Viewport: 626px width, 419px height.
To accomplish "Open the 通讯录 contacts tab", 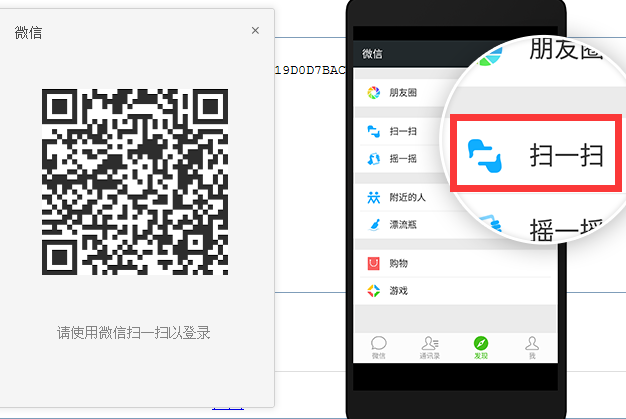I will click(x=430, y=348).
